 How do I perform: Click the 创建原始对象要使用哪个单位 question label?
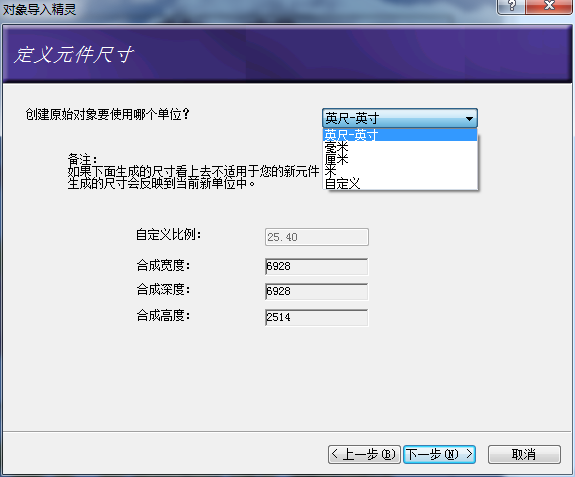point(108,114)
